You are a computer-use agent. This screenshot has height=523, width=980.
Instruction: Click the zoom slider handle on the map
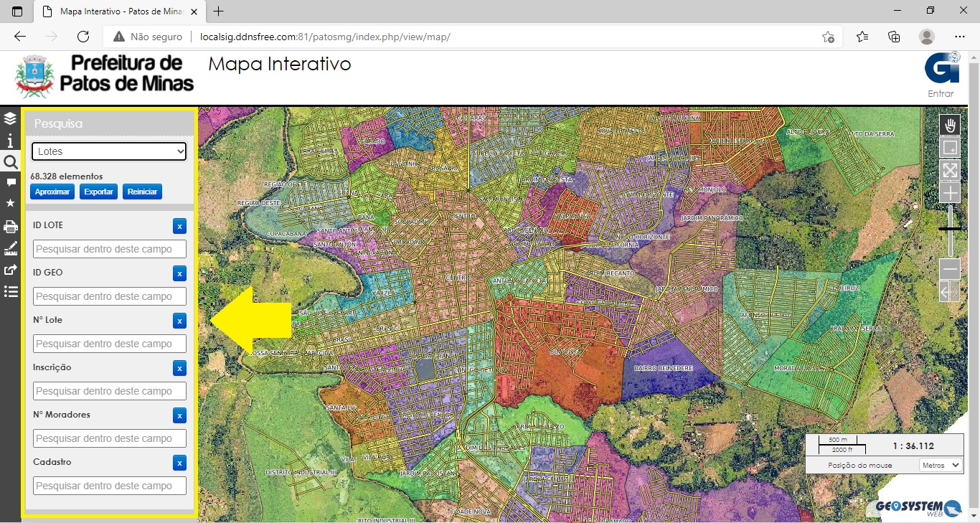coord(950,229)
